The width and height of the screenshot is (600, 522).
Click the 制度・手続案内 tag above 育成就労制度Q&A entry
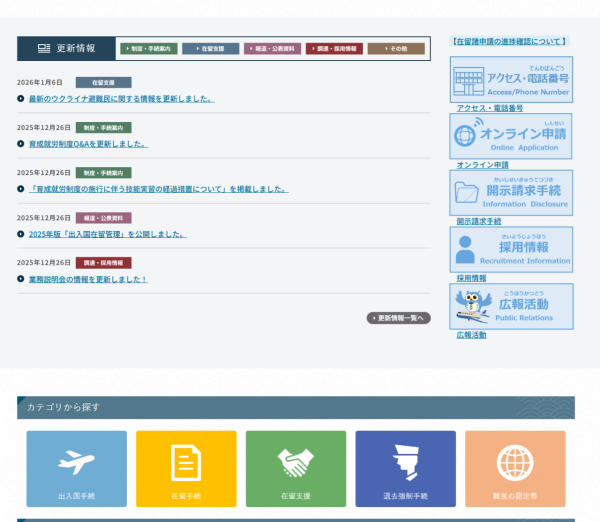104,127
